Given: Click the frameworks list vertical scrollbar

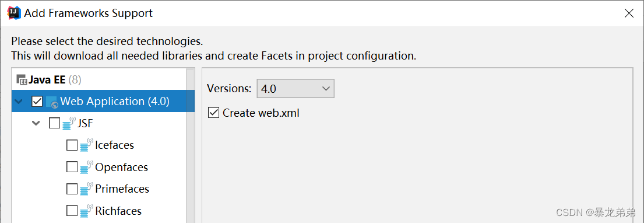Looking at the screenshot, I should [191, 145].
